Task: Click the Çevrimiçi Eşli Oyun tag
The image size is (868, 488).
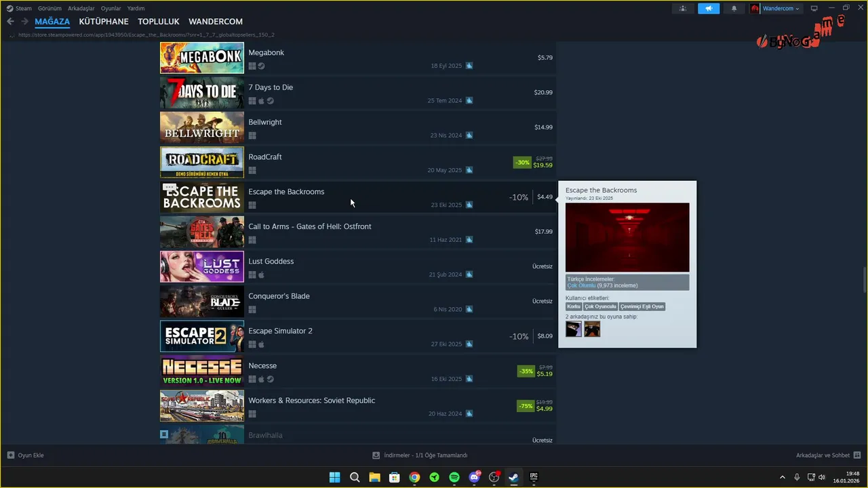Action: pyautogui.click(x=642, y=306)
